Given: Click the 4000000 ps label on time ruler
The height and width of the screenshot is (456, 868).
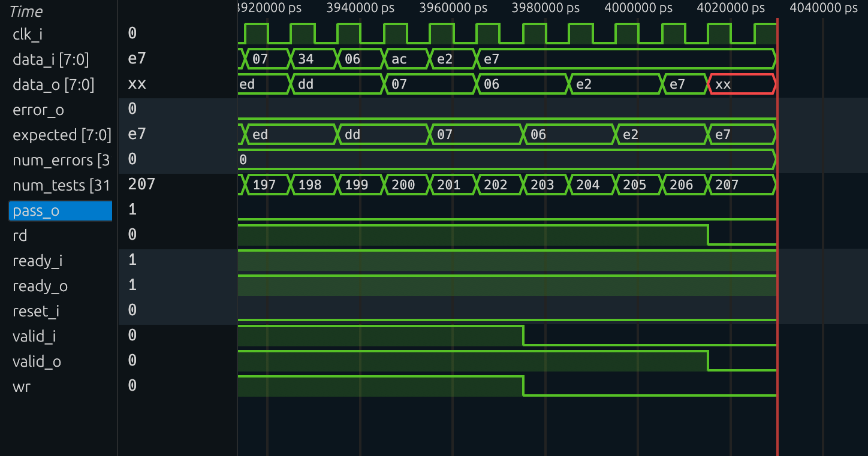Looking at the screenshot, I should point(638,8).
